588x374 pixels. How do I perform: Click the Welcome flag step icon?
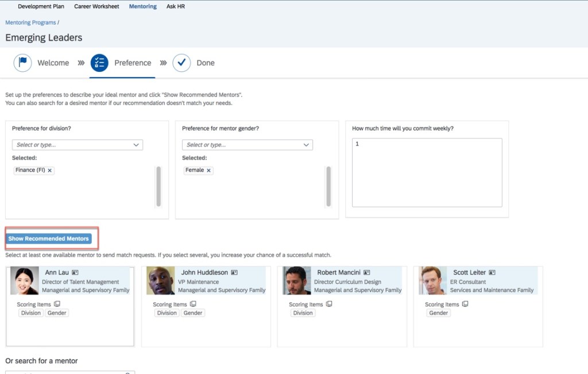coord(22,63)
